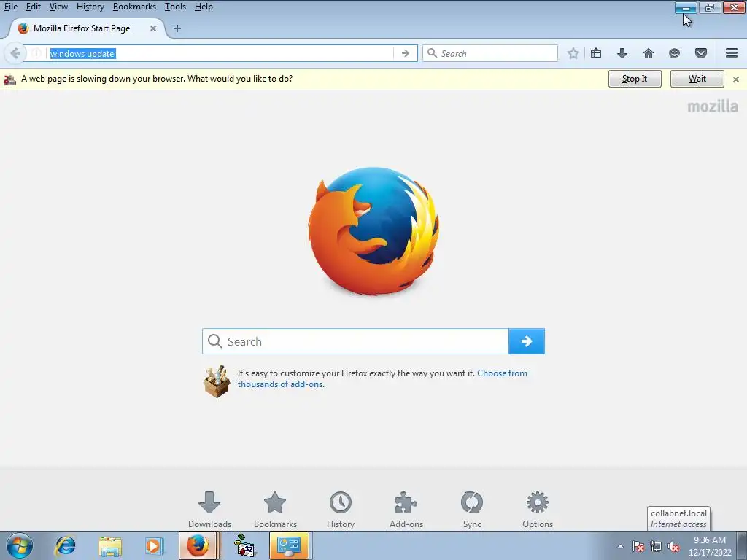Launch Internet Explorer from the taskbar

[x=65, y=545]
